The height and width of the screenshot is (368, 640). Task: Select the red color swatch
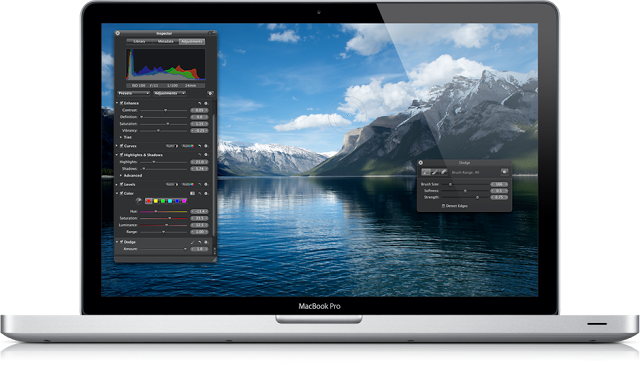[x=149, y=201]
